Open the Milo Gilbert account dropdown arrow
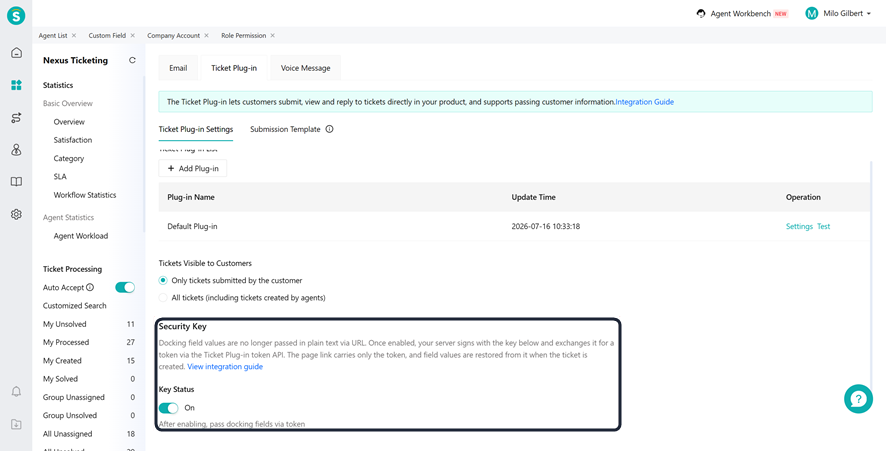 868,14
